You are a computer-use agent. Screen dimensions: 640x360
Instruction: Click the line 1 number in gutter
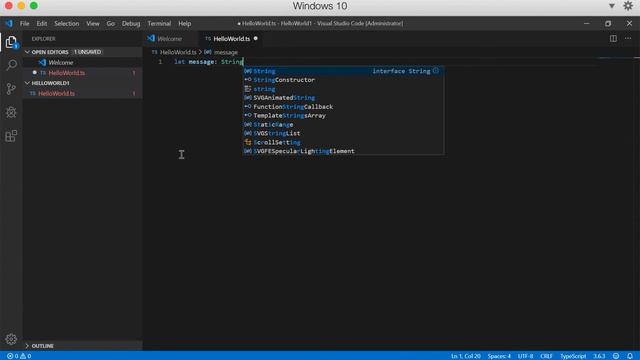click(x=160, y=62)
